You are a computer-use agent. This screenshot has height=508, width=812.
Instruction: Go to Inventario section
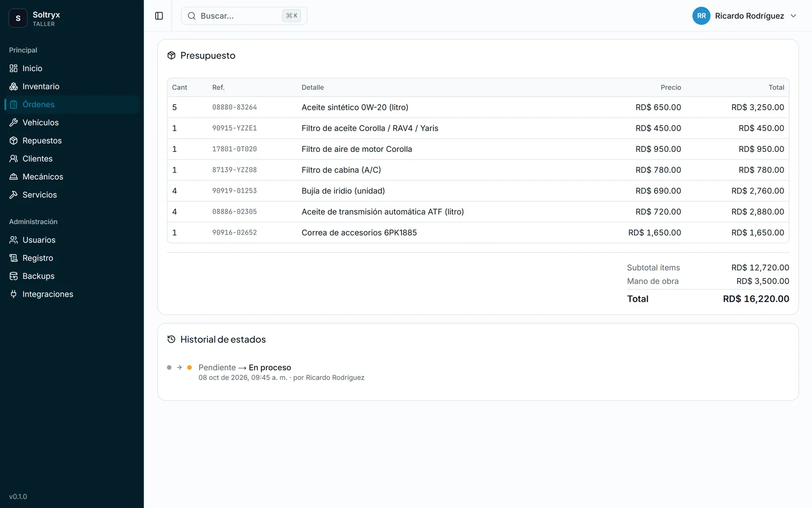(72, 86)
